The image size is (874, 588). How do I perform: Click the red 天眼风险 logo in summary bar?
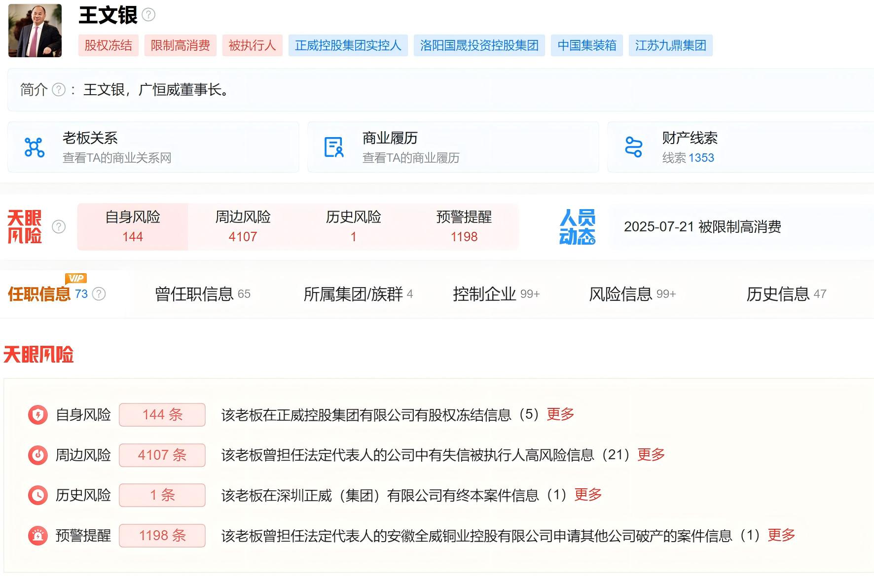25,227
